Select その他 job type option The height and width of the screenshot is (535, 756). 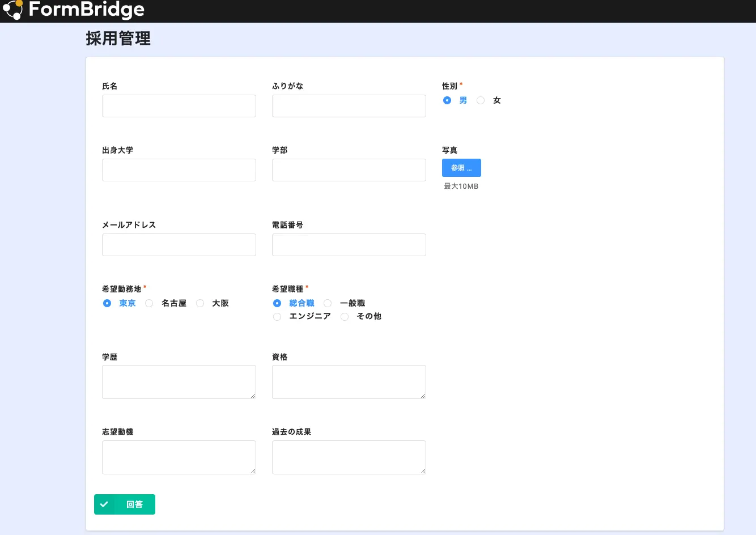click(x=345, y=317)
